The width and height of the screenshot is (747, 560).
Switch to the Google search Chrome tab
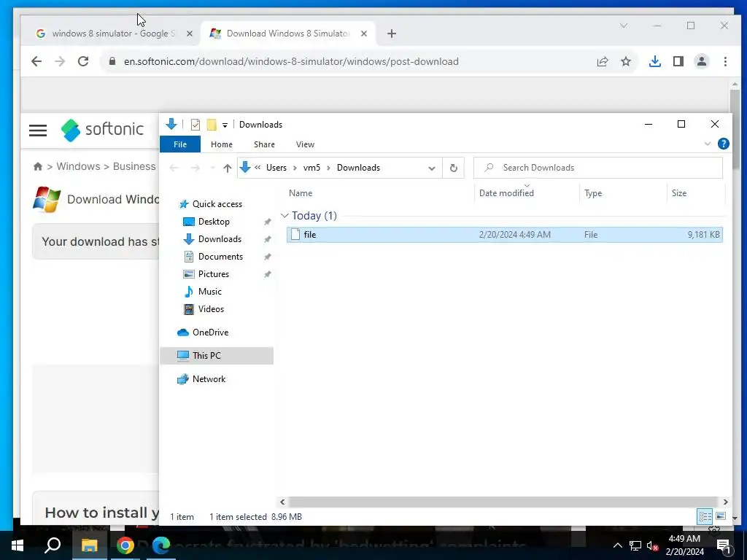(x=113, y=34)
